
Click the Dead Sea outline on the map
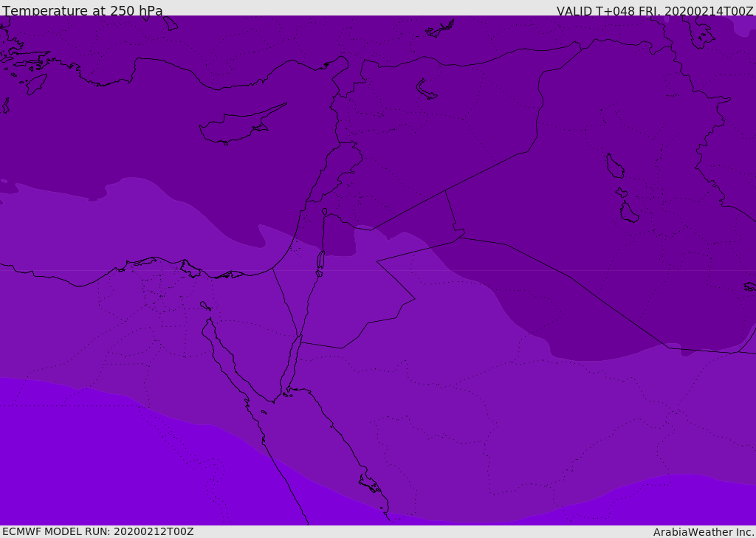[x=320, y=261]
